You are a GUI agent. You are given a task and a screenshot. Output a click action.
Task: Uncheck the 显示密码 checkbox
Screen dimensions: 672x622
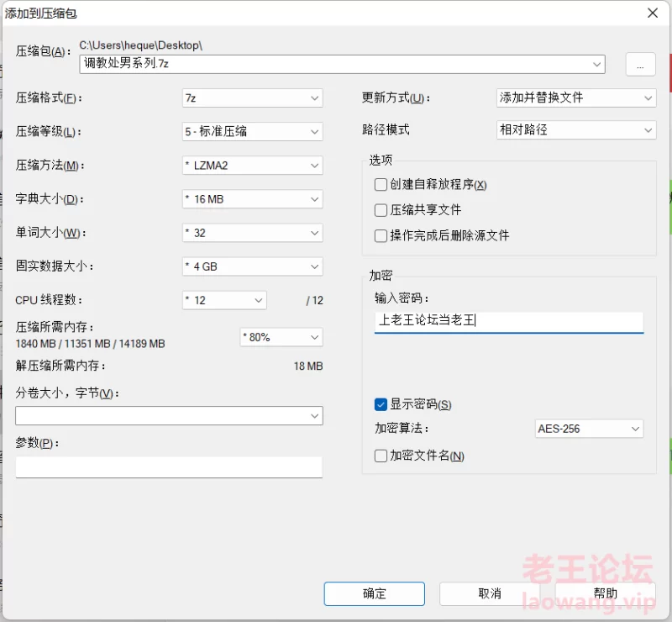(x=381, y=404)
